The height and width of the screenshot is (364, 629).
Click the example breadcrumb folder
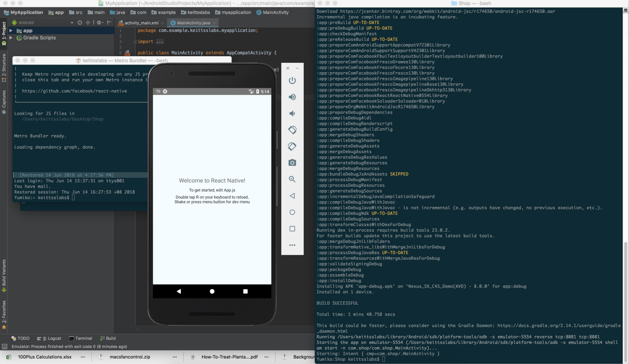(164, 13)
